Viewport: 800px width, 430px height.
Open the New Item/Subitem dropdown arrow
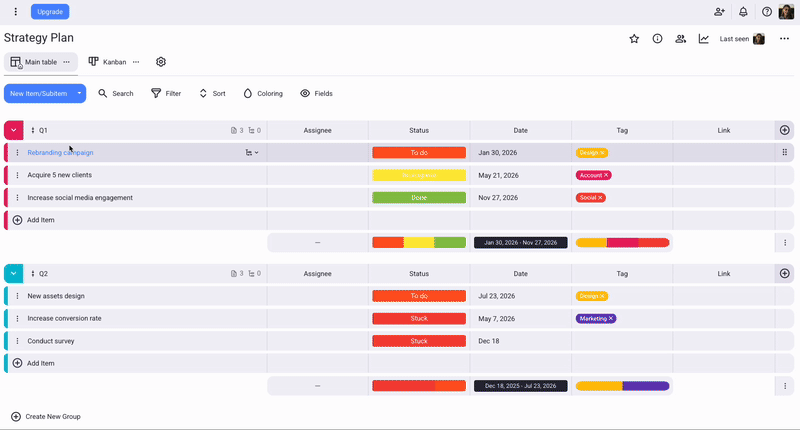(x=79, y=93)
